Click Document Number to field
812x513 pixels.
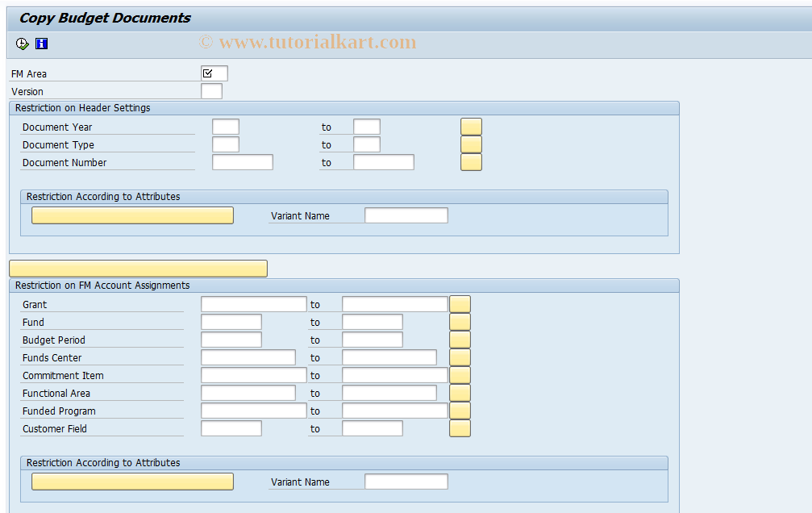coord(384,162)
